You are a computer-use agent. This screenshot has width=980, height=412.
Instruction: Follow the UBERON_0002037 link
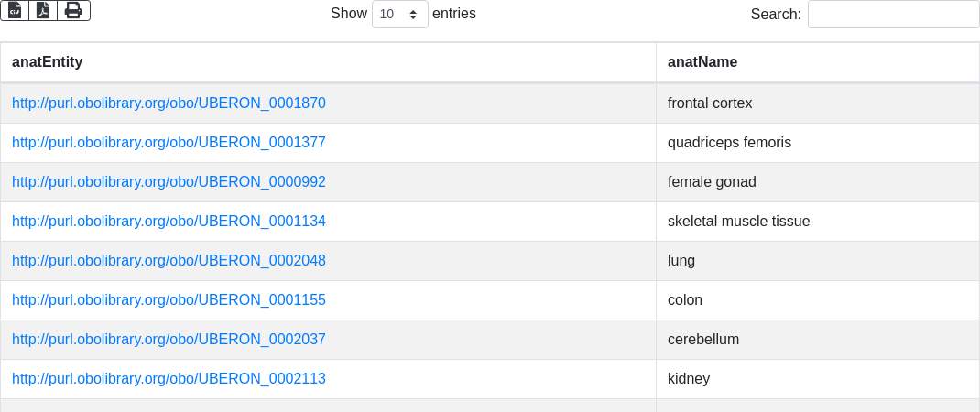[169, 340]
